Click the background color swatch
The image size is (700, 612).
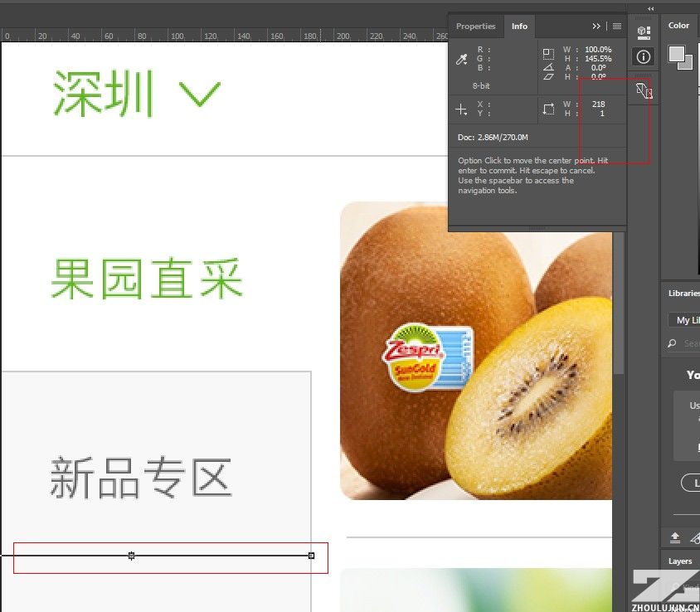pos(686,62)
